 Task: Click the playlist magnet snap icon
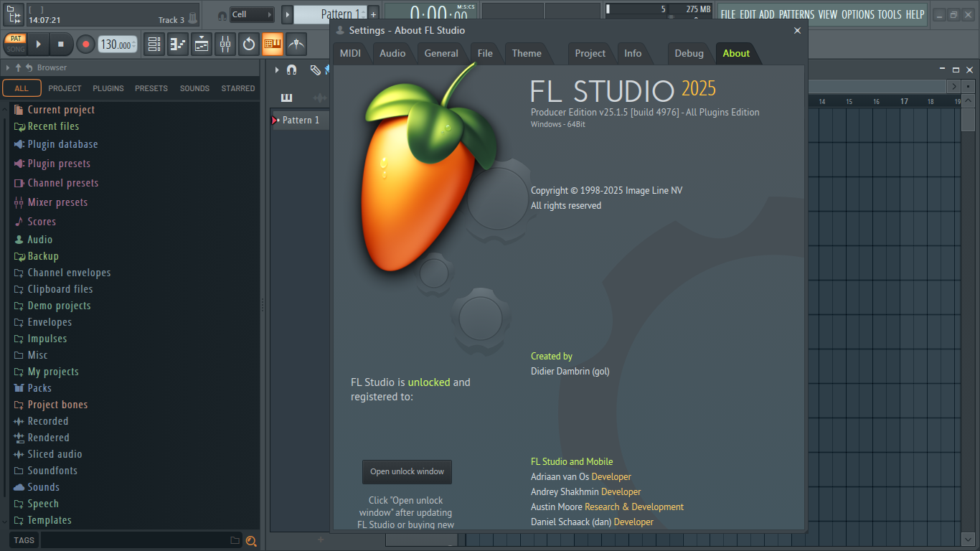point(291,70)
